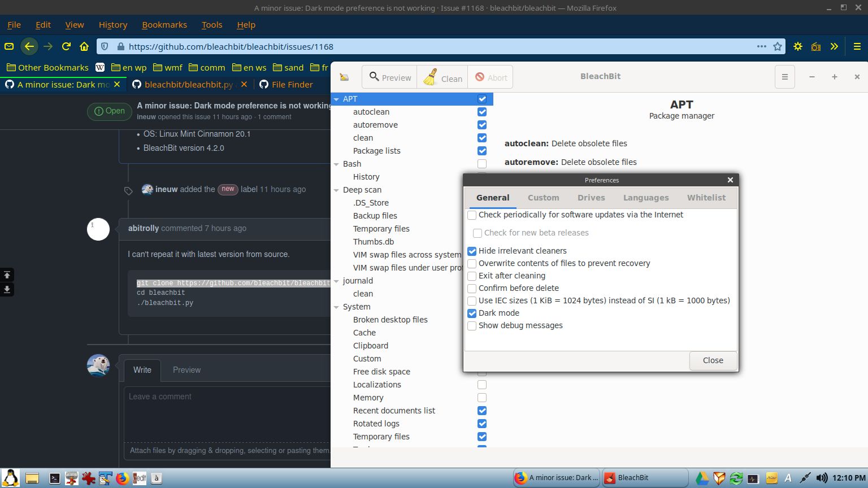868x488 pixels.
Task: Reload the page in Firefox
Action: click(x=66, y=46)
